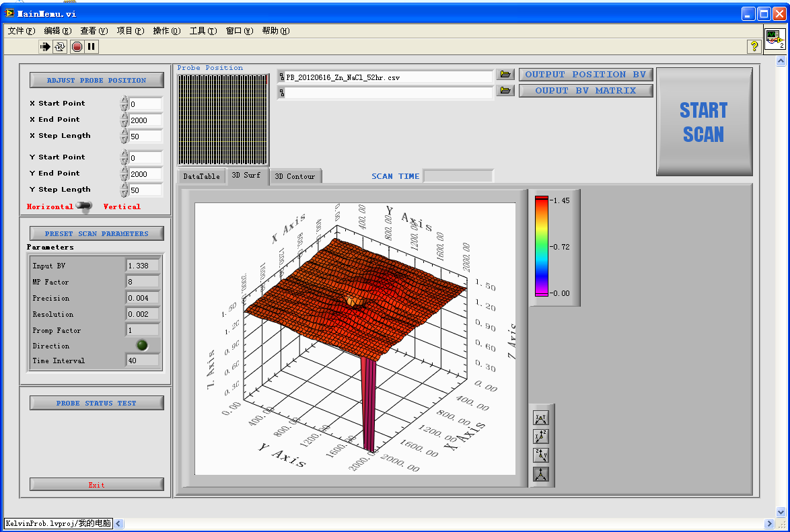Click the rainbow color scale bar

(542, 246)
